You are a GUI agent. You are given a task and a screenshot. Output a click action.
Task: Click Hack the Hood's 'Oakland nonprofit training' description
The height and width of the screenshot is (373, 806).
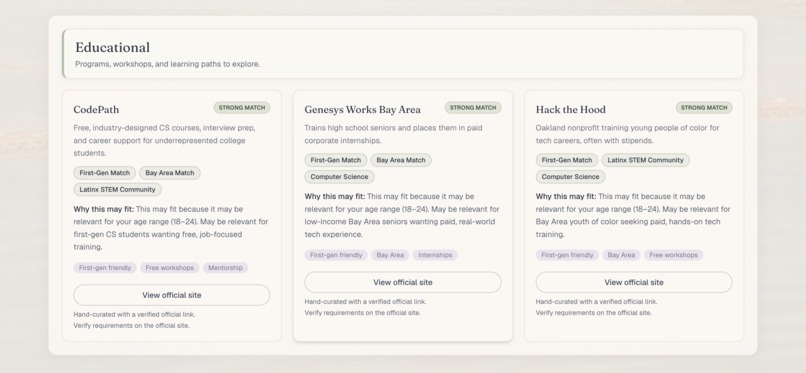pyautogui.click(x=627, y=134)
